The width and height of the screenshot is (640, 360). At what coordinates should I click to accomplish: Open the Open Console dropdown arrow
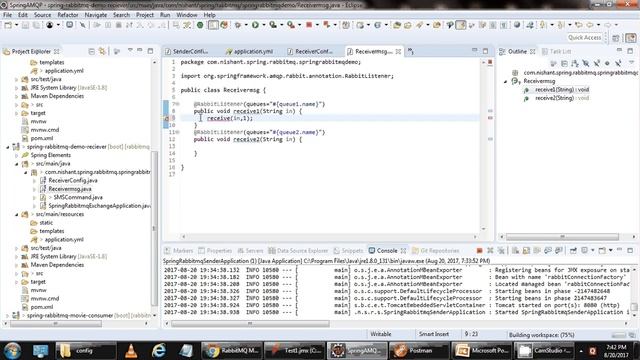(x=611, y=251)
